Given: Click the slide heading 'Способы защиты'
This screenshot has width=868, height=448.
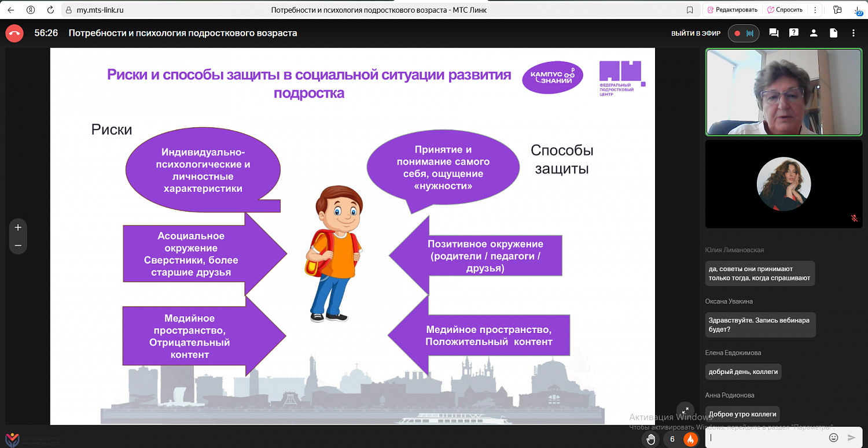Looking at the screenshot, I should pyautogui.click(x=562, y=160).
